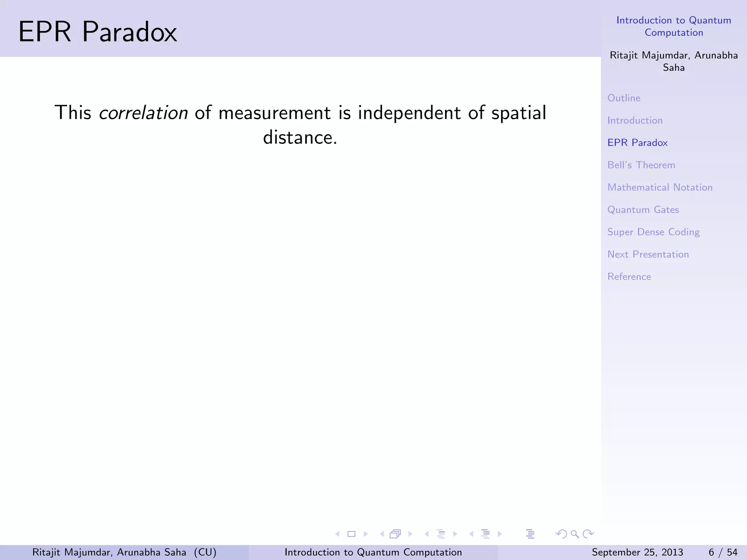Screen dimensions: 747x560
Task: Go to next section arrow
Action: pyautogui.click(x=500, y=534)
